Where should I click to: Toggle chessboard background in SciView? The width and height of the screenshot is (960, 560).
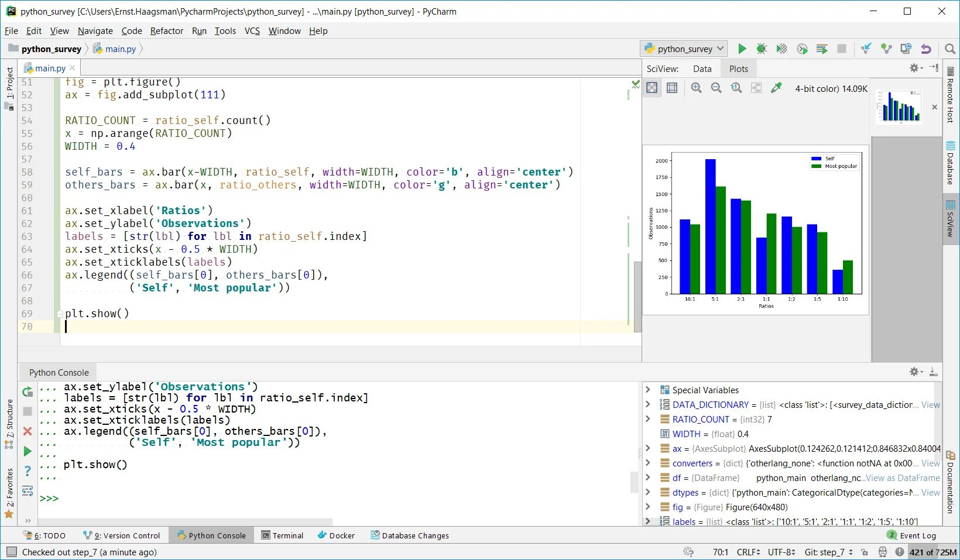[x=652, y=88]
